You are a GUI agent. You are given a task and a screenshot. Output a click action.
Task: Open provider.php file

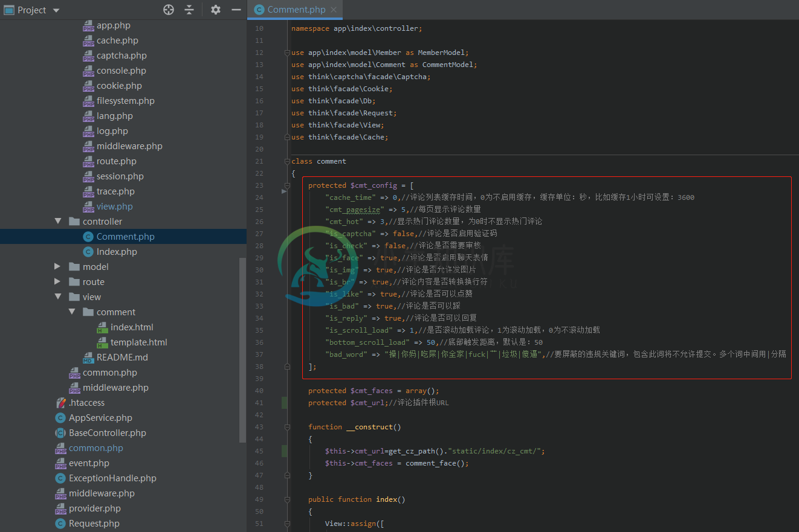click(94, 508)
